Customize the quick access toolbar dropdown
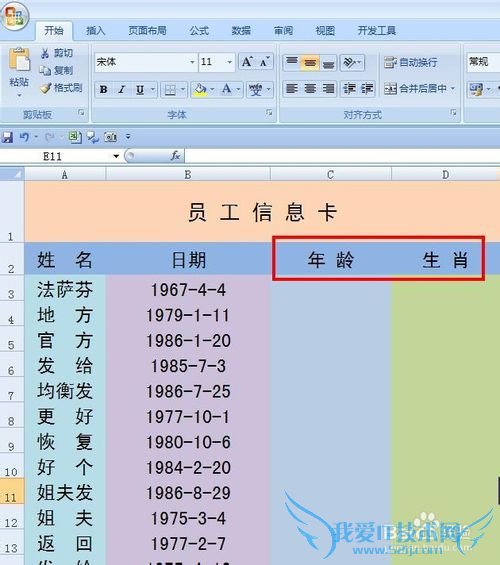 pyautogui.click(x=128, y=137)
